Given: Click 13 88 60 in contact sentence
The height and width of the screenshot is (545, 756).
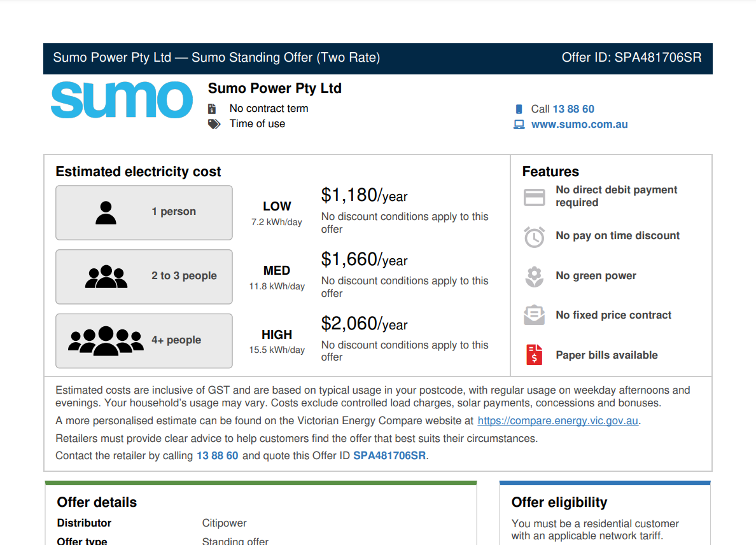Looking at the screenshot, I should point(218,456).
